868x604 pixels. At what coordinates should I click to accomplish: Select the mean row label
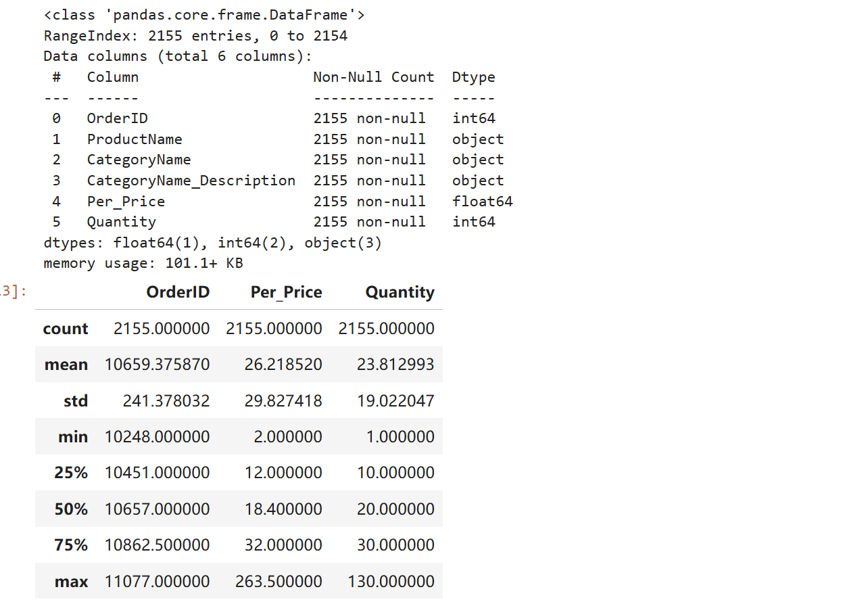pos(66,365)
